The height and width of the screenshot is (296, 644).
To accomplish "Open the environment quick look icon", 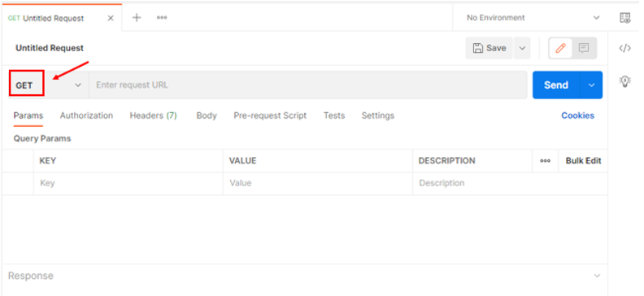I will 624,18.
